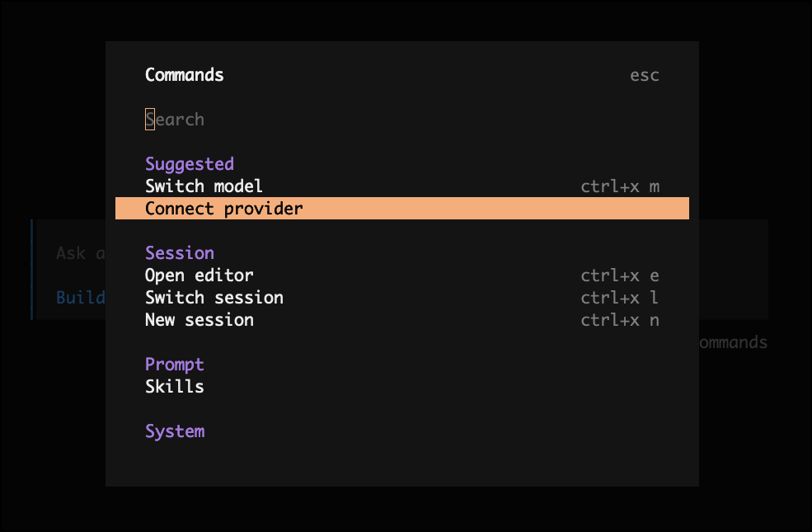Select the Switch model command
The height and width of the screenshot is (532, 812).
(x=204, y=186)
